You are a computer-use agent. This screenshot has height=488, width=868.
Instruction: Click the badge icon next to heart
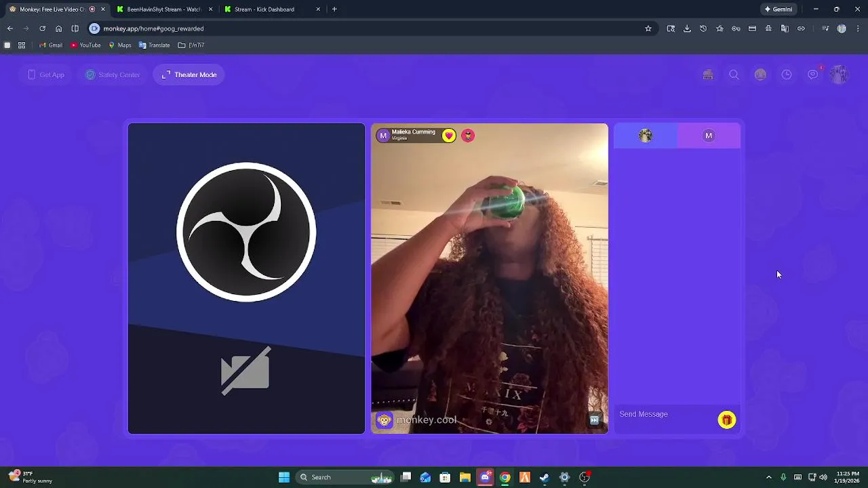pos(468,136)
